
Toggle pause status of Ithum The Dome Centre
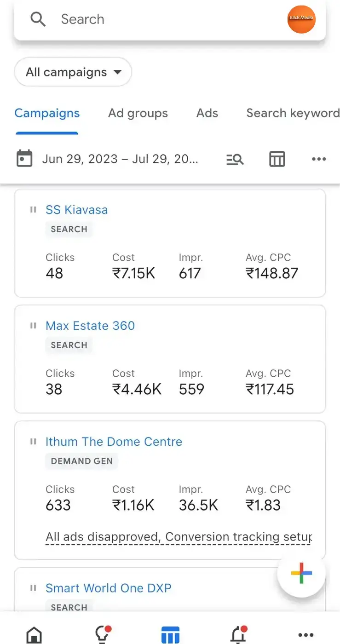pyautogui.click(x=33, y=442)
